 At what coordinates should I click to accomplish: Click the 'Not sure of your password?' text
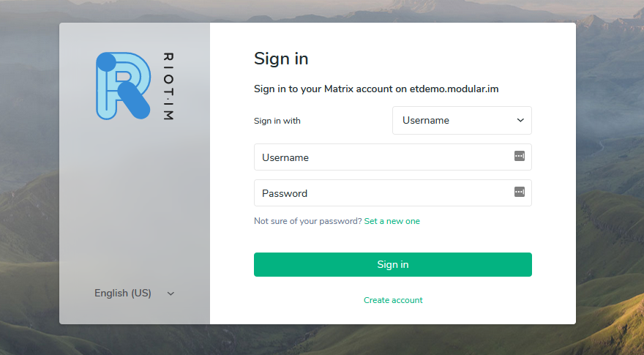[x=307, y=221]
